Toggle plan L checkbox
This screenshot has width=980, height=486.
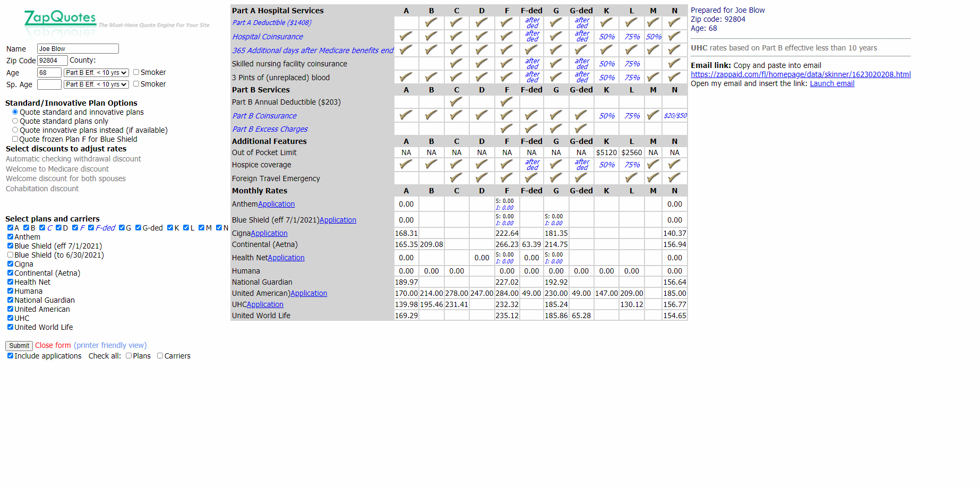pyautogui.click(x=186, y=228)
